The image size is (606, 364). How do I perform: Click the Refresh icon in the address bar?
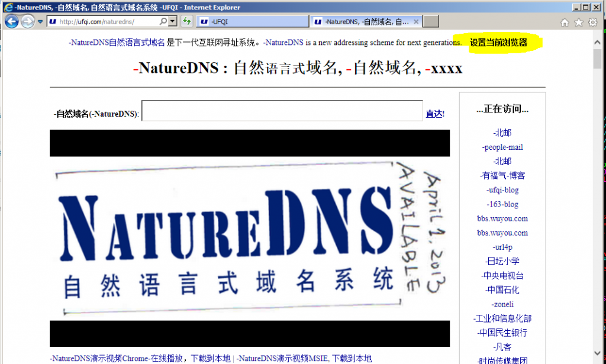click(x=187, y=21)
